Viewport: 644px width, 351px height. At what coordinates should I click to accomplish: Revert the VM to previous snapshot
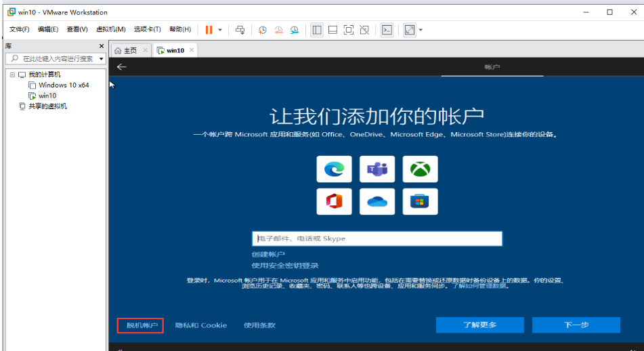[278, 30]
